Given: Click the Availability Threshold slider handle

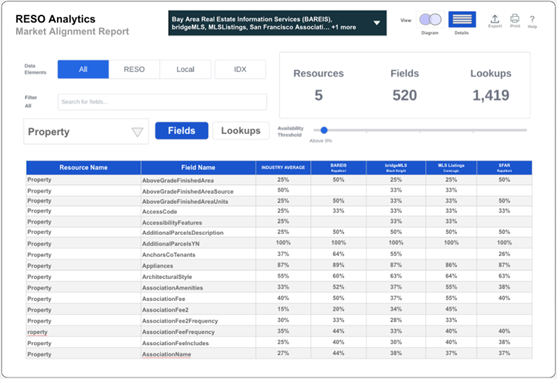Looking at the screenshot, I should click(324, 130).
